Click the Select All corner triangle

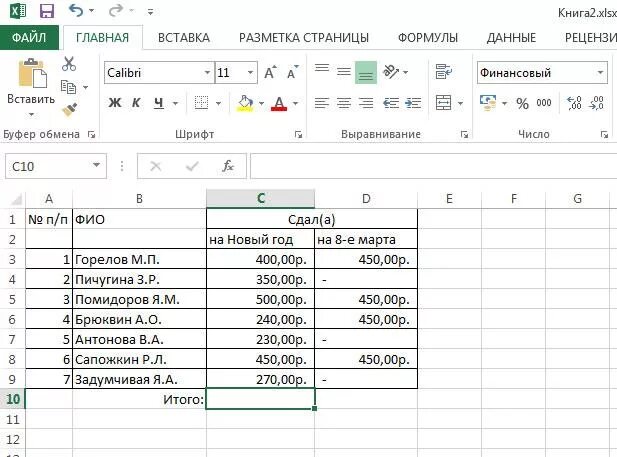(15, 199)
